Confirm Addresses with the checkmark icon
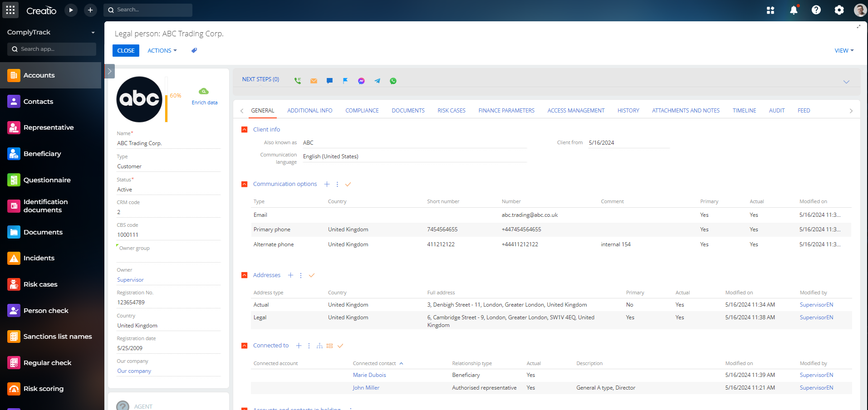Viewport: 868px width, 410px height. pos(312,275)
